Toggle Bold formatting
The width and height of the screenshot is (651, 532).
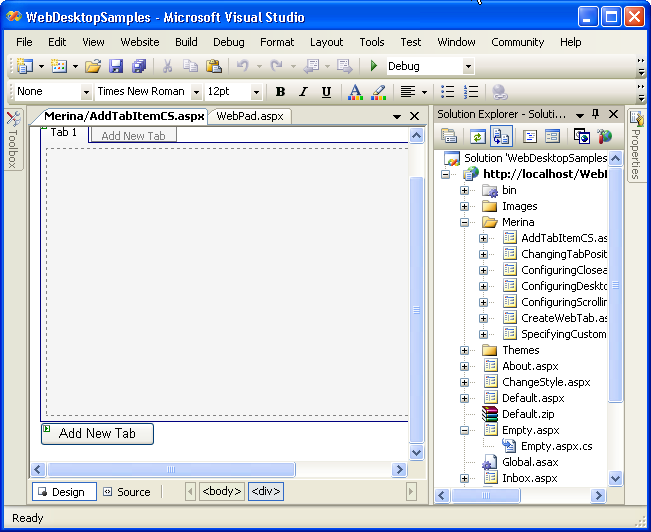tap(280, 92)
